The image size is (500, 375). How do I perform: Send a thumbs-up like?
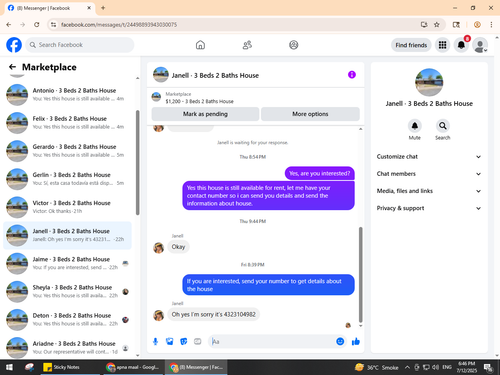(x=356, y=341)
